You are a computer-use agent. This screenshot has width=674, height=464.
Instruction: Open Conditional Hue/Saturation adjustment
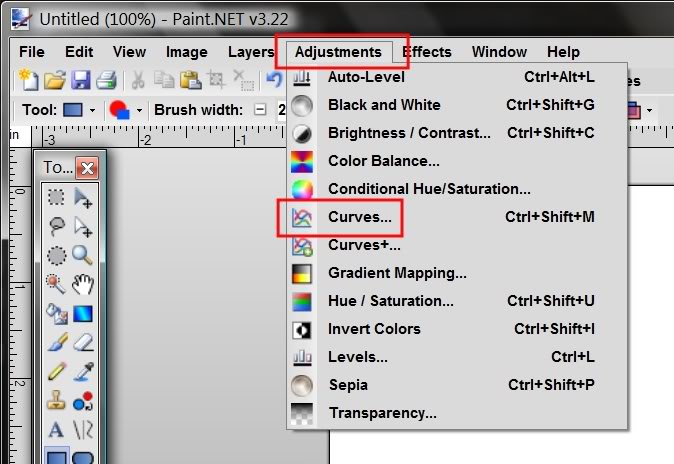pos(457,189)
